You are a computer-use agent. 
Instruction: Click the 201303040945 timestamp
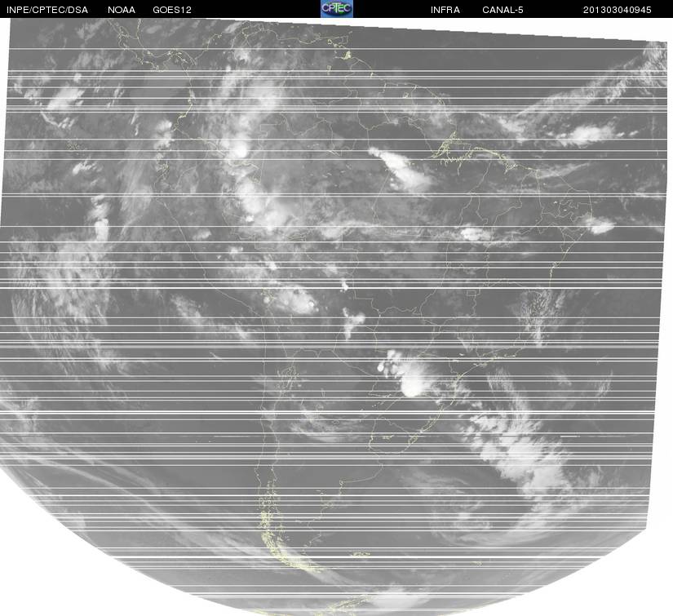[x=618, y=10]
